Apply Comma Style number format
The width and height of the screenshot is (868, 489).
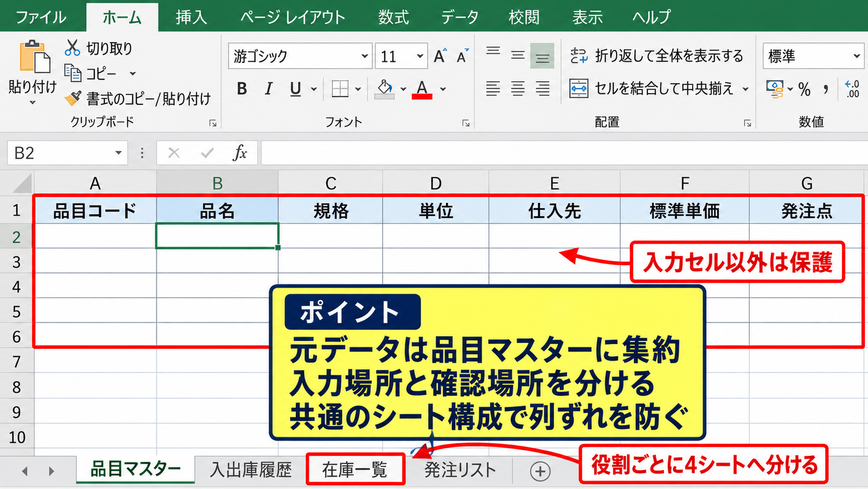coord(826,89)
